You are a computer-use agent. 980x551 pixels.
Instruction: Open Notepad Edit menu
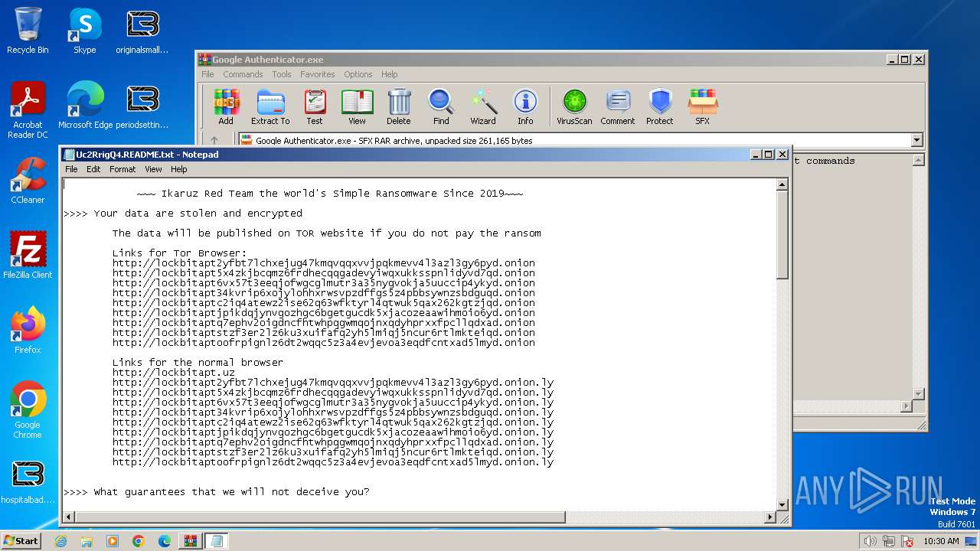93,169
